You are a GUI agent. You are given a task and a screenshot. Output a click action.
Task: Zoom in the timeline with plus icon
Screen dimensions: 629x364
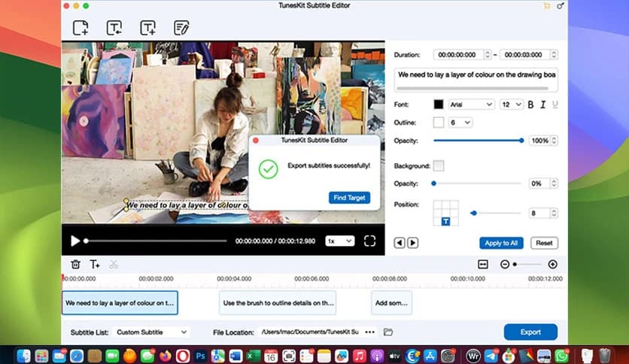pyautogui.click(x=552, y=264)
